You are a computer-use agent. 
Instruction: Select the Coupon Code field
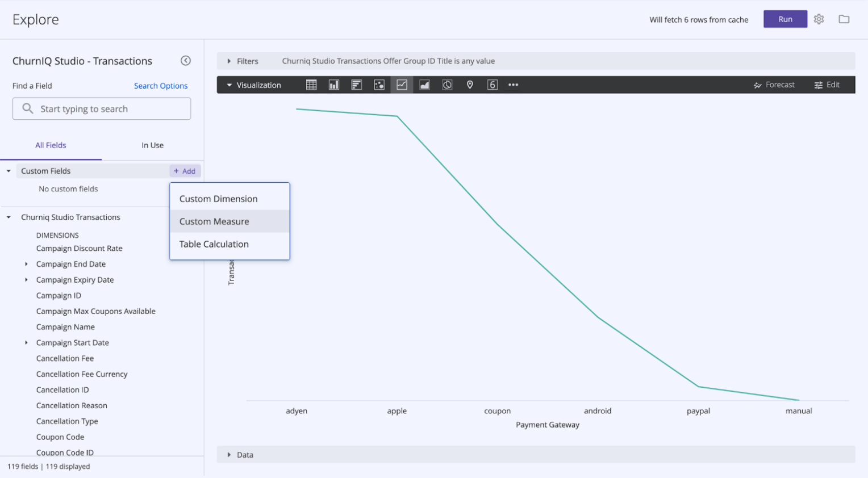pyautogui.click(x=60, y=437)
